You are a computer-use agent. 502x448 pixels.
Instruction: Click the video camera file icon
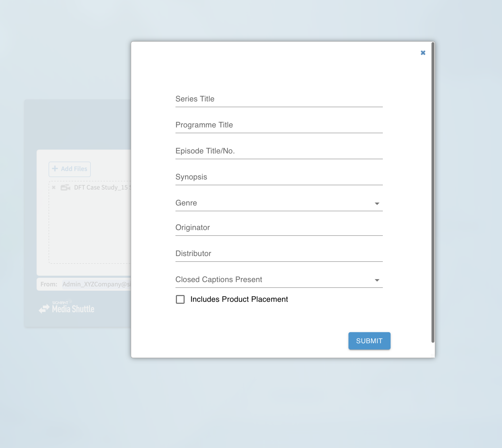(x=65, y=188)
